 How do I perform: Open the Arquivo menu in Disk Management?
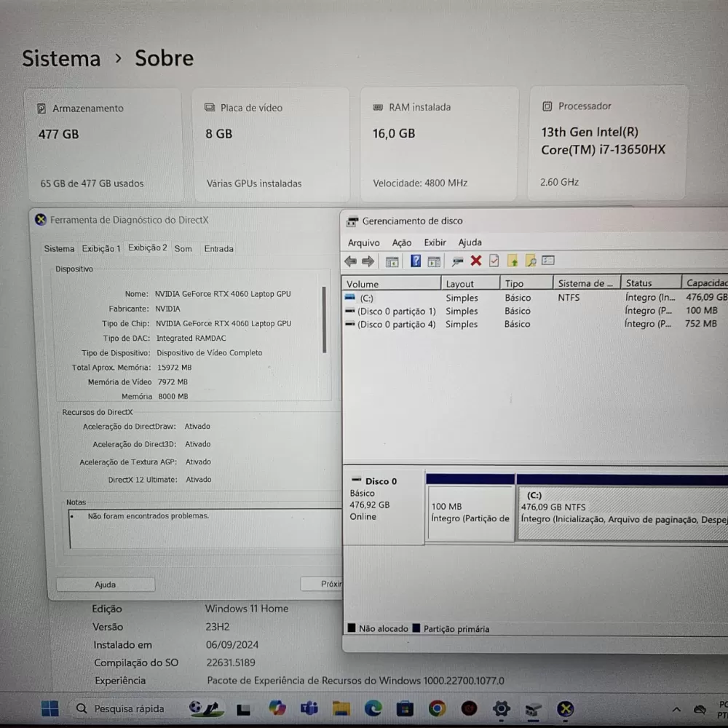point(363,243)
